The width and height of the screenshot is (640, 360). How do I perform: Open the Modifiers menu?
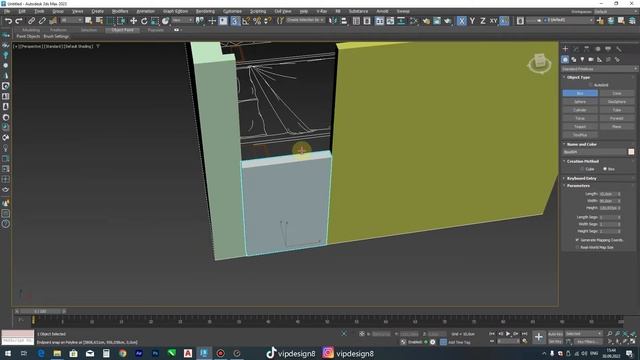pyautogui.click(x=120, y=11)
